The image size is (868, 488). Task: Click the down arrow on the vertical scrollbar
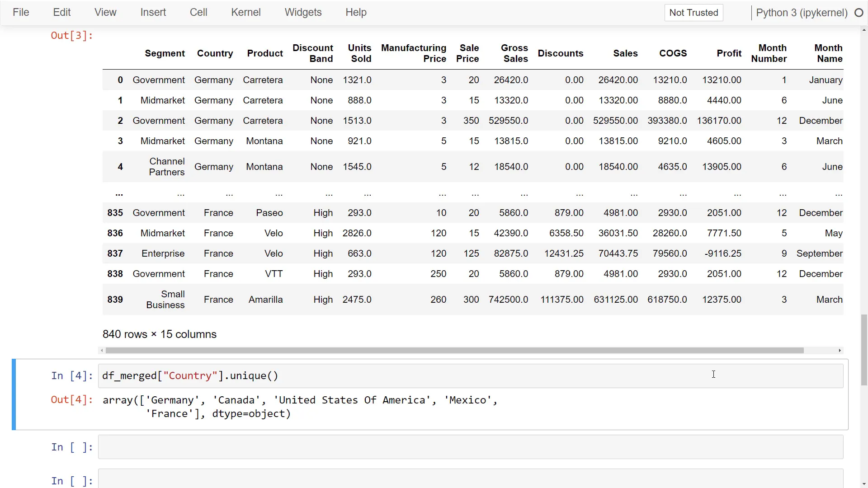864,483
